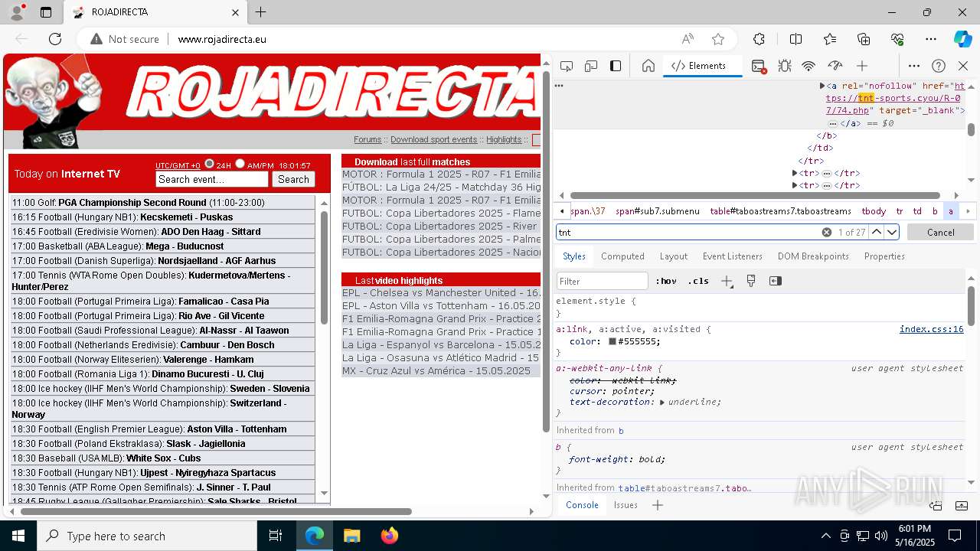Show hidden icons tray chevron
980x551 pixels.
point(825,536)
